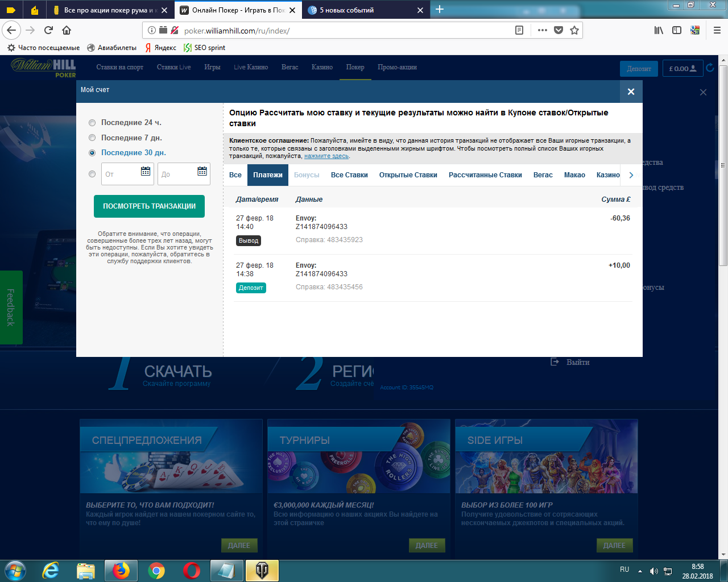The image size is (728, 582).
Task: Open the Рассчитанные Ставки tab
Action: tap(485, 175)
